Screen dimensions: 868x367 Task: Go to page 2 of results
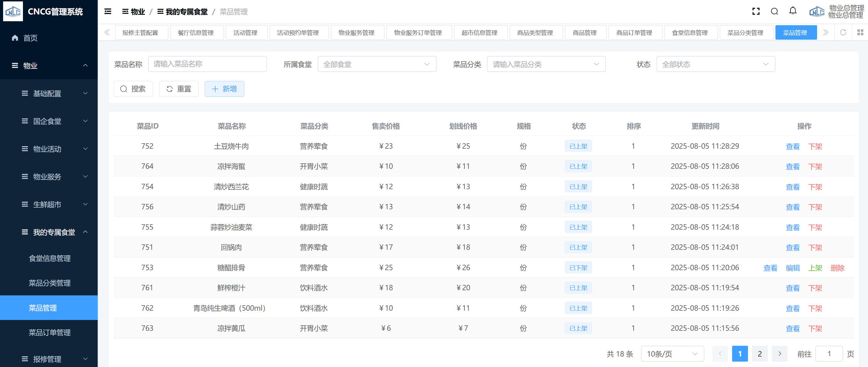tap(760, 354)
